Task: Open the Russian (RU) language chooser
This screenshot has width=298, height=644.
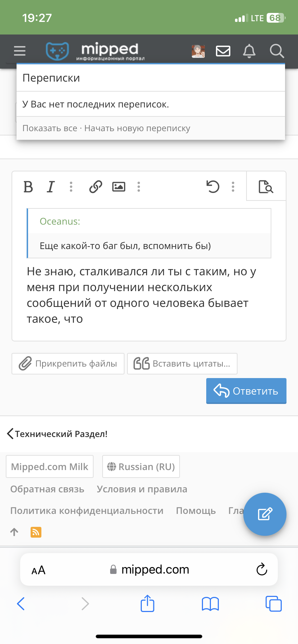Action: click(x=141, y=466)
